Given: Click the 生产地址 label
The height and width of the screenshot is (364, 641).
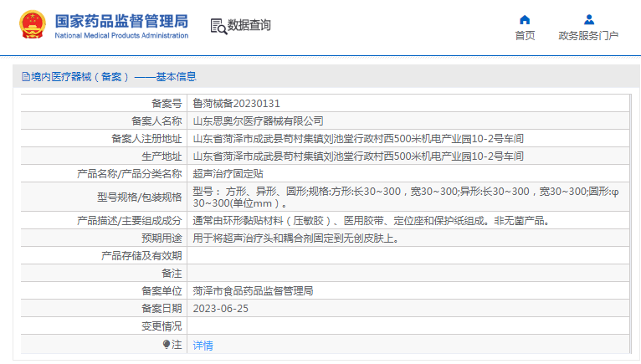Looking at the screenshot, I should pyautogui.click(x=162, y=156).
